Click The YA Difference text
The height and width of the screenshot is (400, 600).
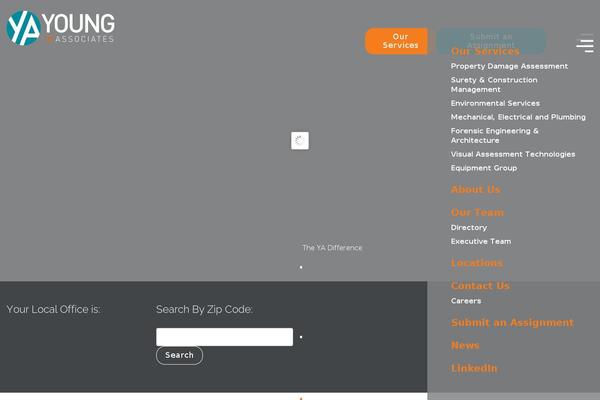[x=332, y=248]
